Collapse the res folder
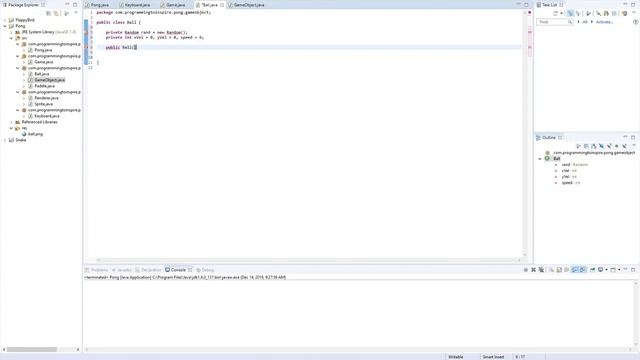This screenshot has width=640, height=360. [11, 128]
